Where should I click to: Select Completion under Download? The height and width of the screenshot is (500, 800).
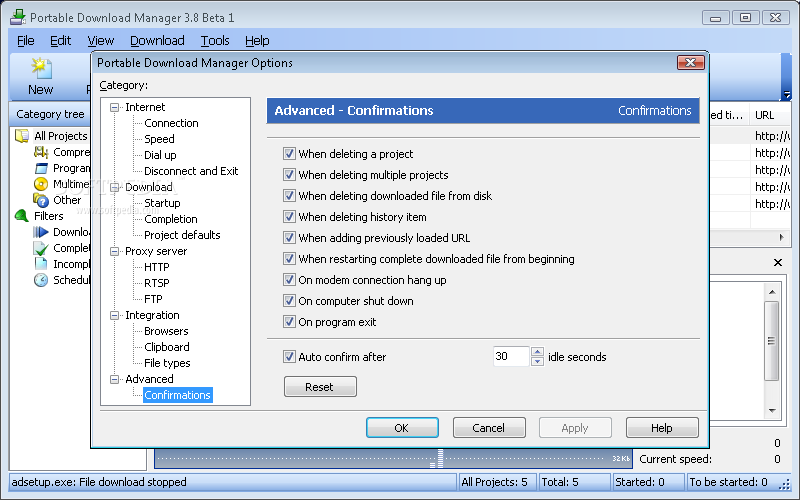tap(170, 219)
